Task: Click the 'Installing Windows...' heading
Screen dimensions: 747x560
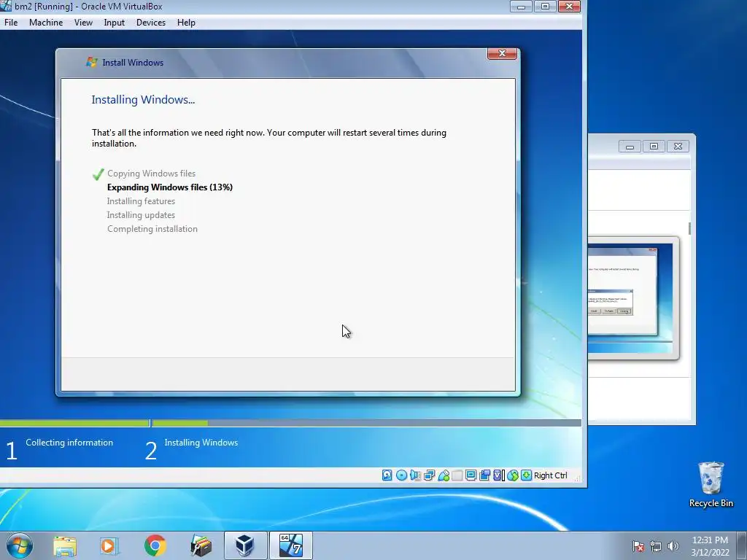Action: pos(144,99)
